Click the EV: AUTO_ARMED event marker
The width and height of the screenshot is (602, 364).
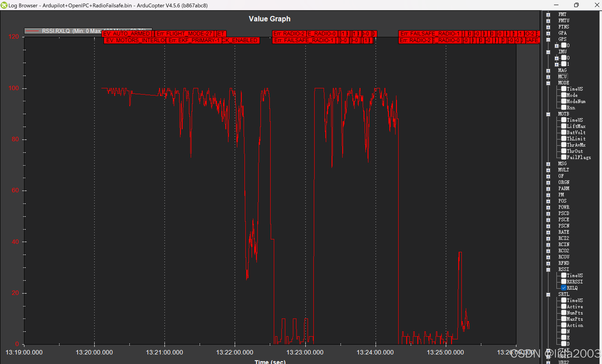pyautogui.click(x=127, y=34)
